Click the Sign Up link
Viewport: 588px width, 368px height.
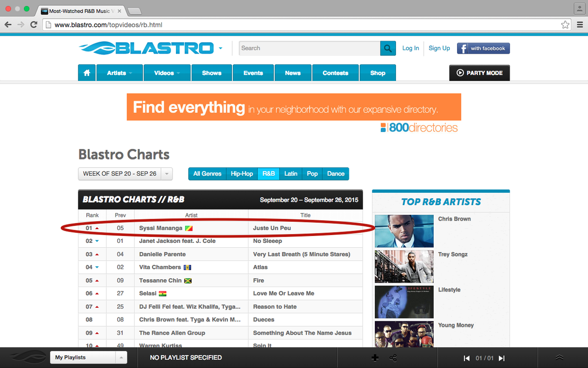(439, 48)
